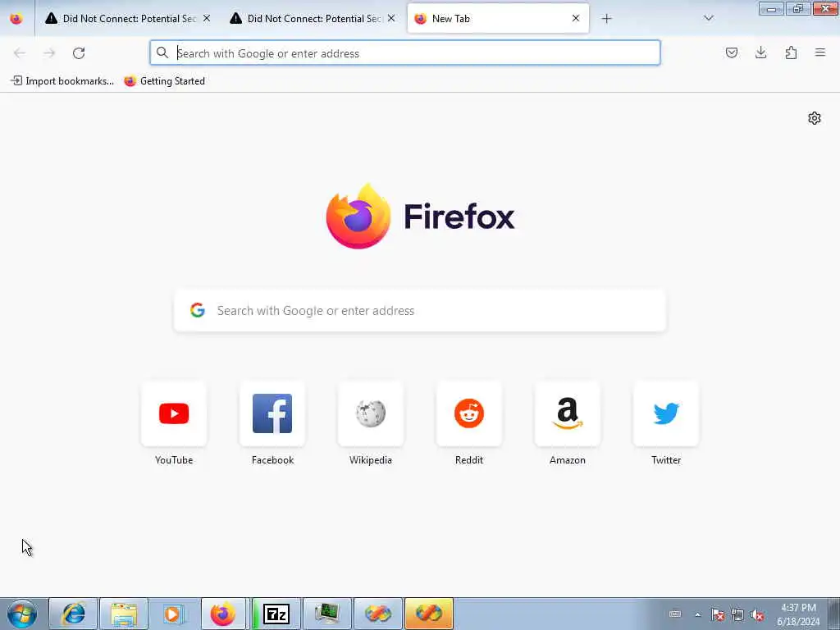Screen dimensions: 840x630
Task: Open the YouTube shortcut tile
Action: pyautogui.click(x=174, y=413)
